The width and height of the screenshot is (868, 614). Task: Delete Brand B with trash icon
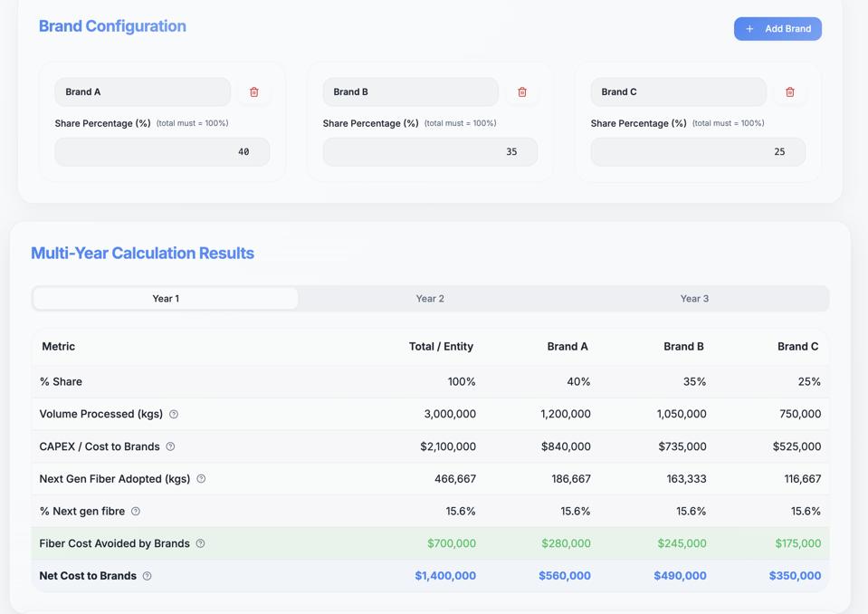tap(522, 92)
